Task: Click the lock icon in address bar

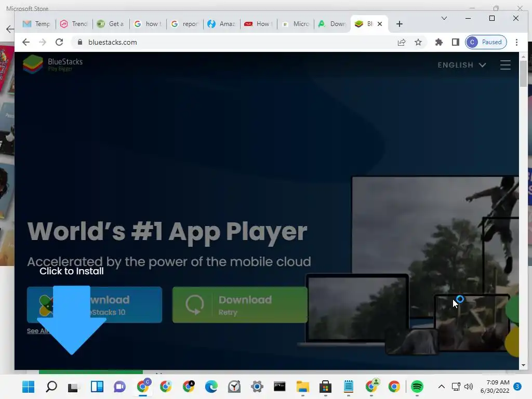Action: coord(80,42)
